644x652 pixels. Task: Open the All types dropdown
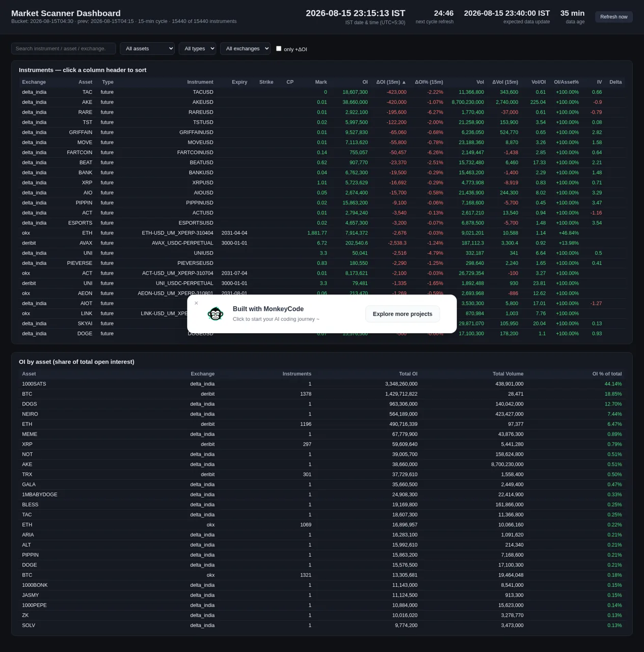(197, 48)
